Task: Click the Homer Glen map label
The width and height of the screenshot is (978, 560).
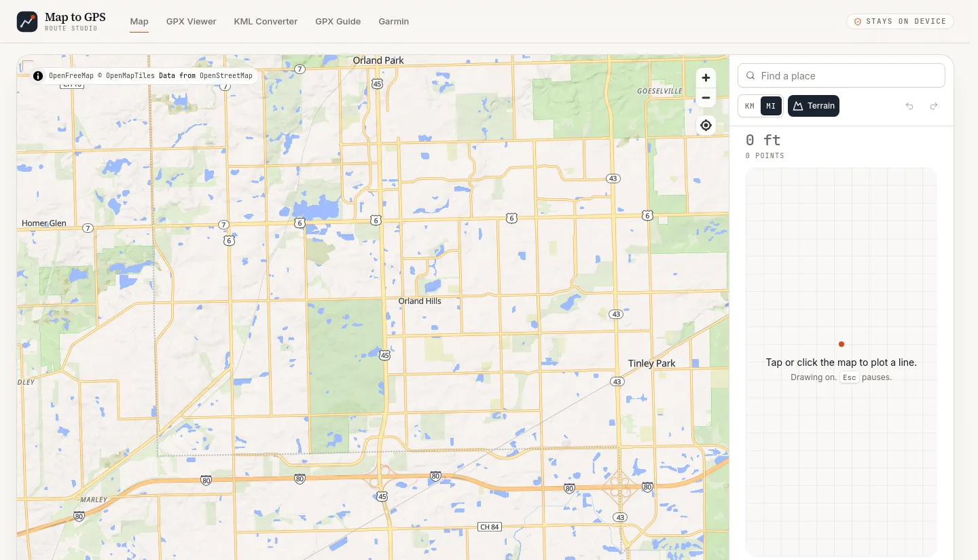Action: click(x=44, y=223)
